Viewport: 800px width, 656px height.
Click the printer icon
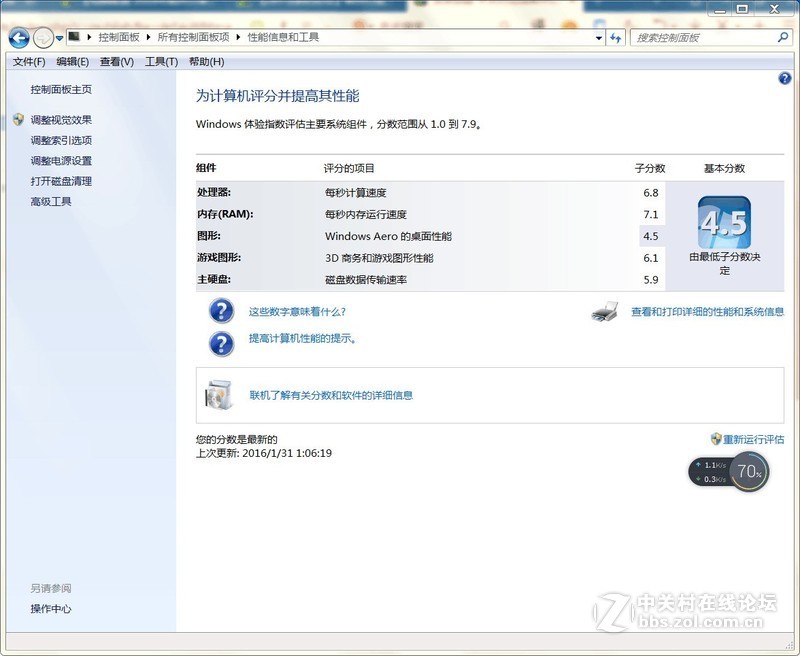click(x=605, y=311)
